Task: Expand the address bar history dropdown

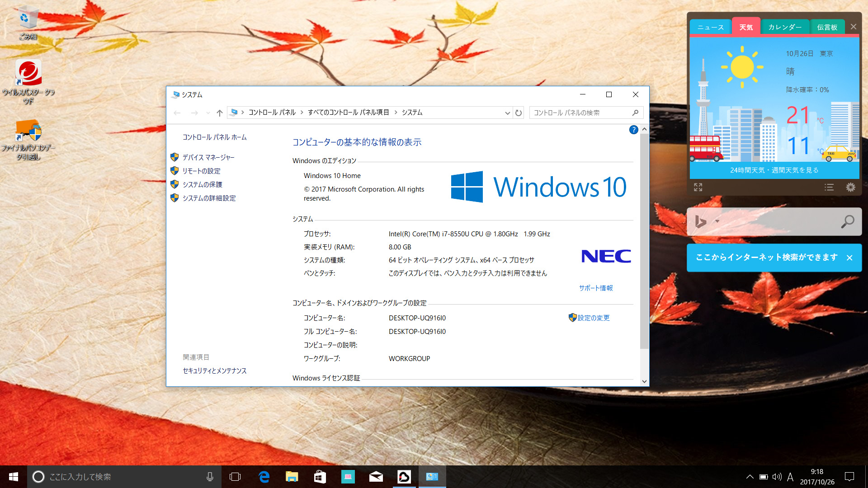Action: point(507,113)
